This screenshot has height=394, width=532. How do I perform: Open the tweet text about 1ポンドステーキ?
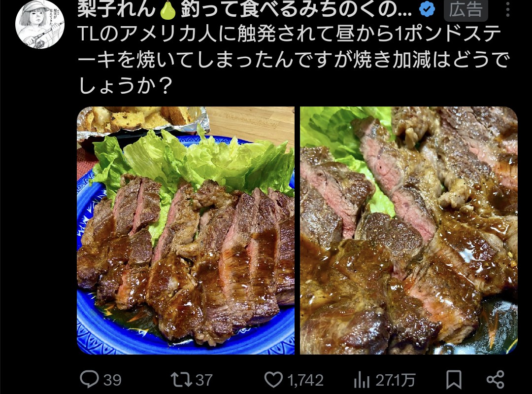pyautogui.click(x=294, y=60)
